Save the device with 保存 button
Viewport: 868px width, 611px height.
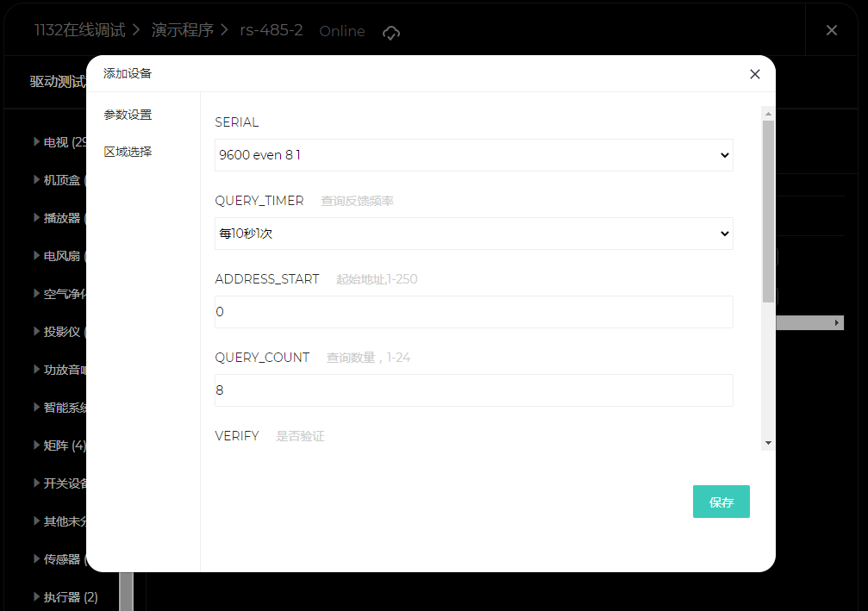(721, 502)
